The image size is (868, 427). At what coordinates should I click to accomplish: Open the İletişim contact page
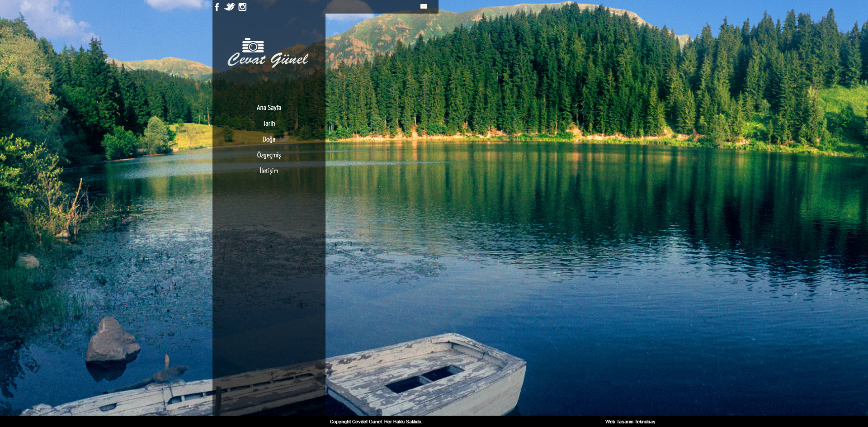269,171
